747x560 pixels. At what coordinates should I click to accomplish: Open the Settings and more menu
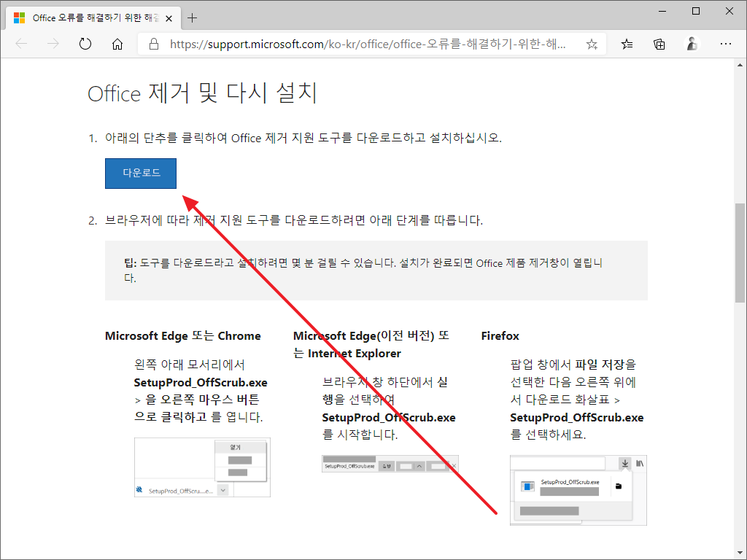(727, 44)
